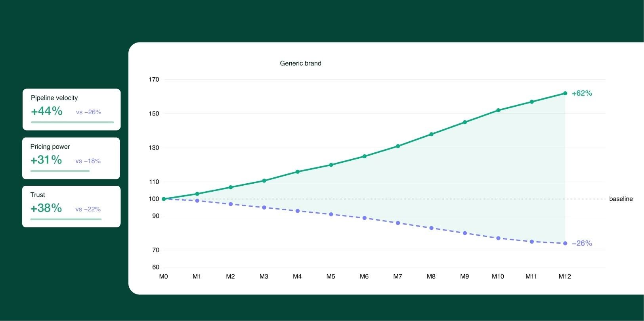Click the 70 y-axis label
Viewport: 644px width, 321px height.
156,250
